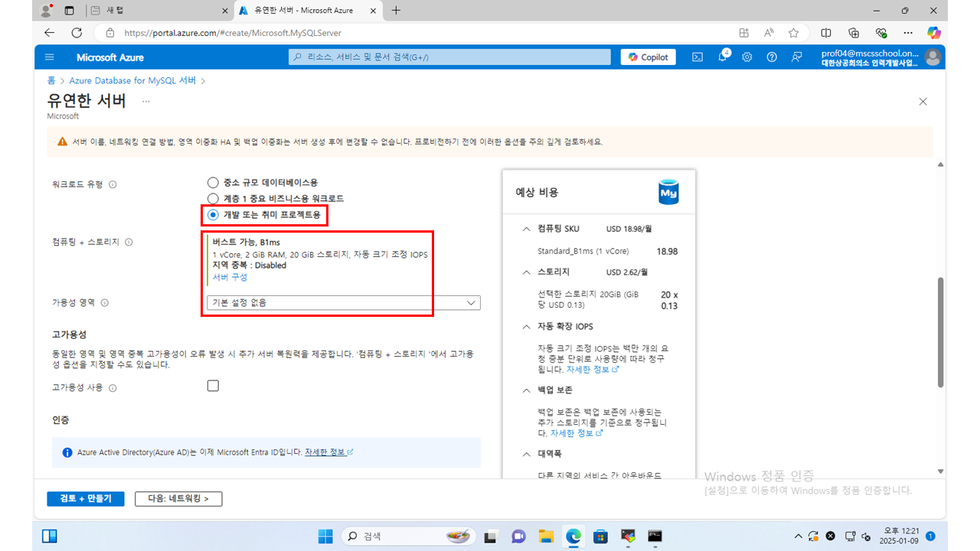This screenshot has width=980, height=551.
Task: Open 자세한 정보 link under 백업 보존
Action: pos(577,433)
